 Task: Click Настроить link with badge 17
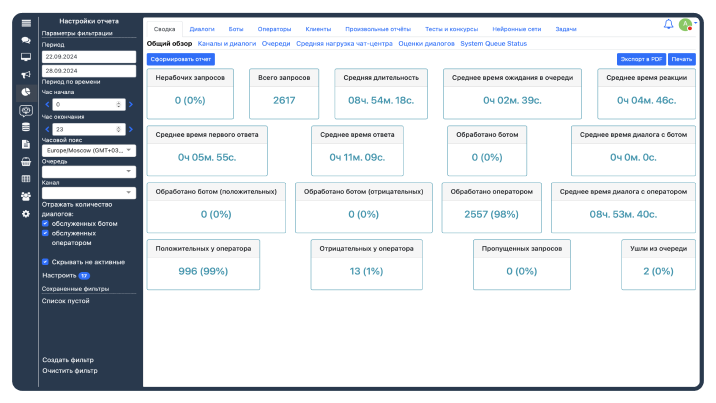[66, 276]
